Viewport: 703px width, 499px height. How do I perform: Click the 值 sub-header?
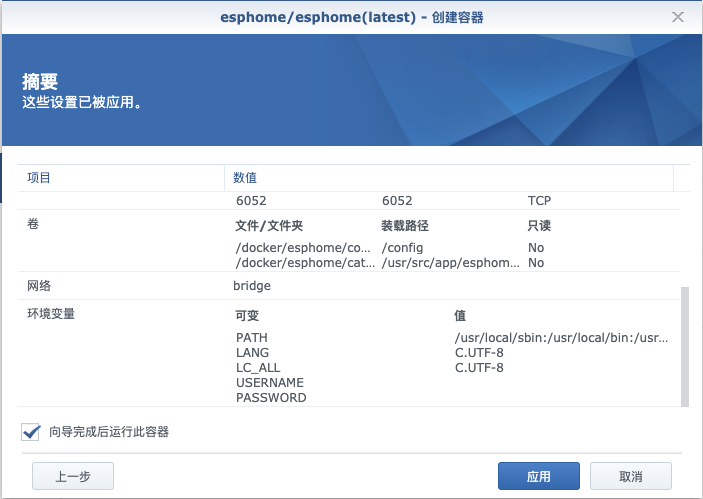coord(460,316)
